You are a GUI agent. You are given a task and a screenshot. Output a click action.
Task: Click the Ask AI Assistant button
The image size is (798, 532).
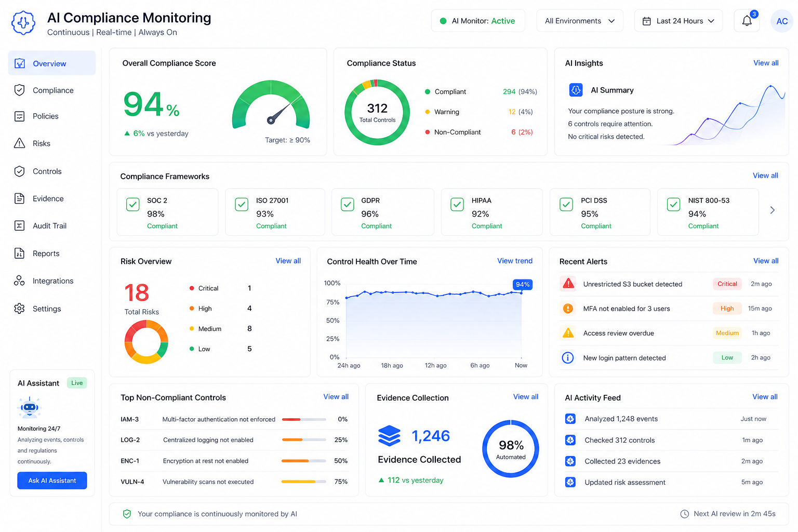(x=52, y=481)
